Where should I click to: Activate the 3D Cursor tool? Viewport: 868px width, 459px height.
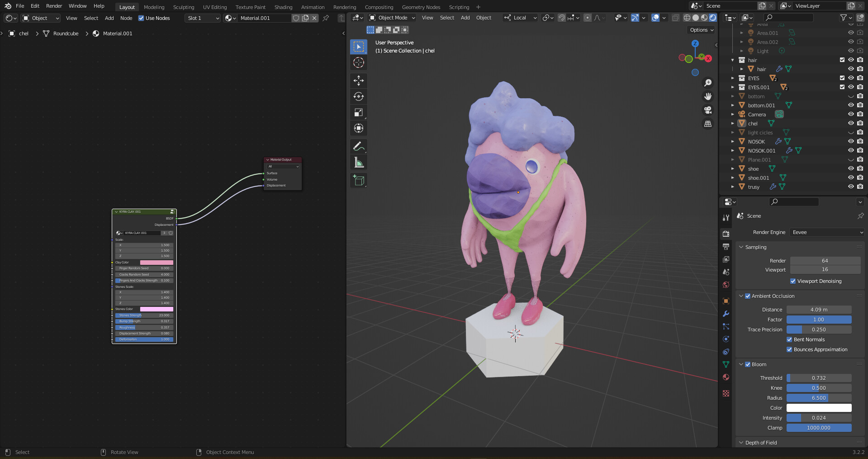(x=359, y=62)
